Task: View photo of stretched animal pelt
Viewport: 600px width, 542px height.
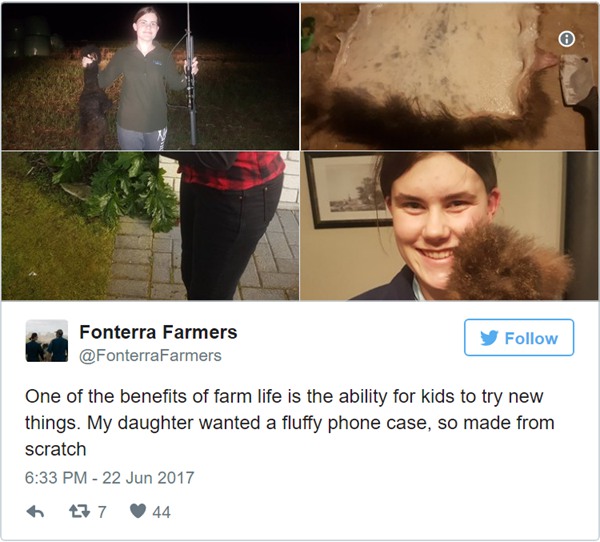Action: pos(449,76)
